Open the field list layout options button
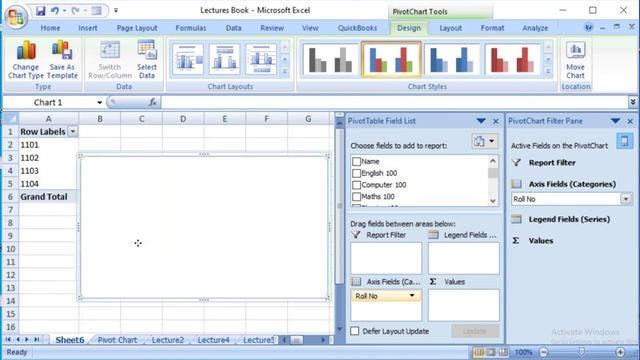Image resolution: width=640 pixels, height=360 pixels. [484, 141]
